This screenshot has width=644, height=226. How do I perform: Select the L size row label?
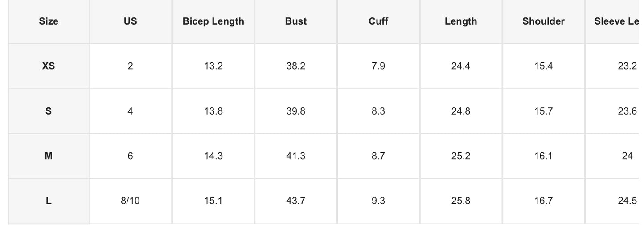point(49,201)
